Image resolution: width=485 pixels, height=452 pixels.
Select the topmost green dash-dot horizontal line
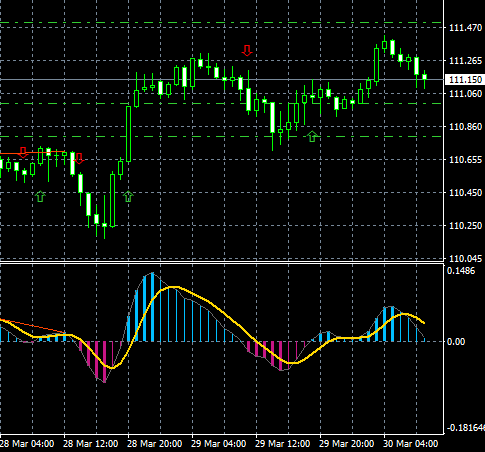[x=222, y=23]
